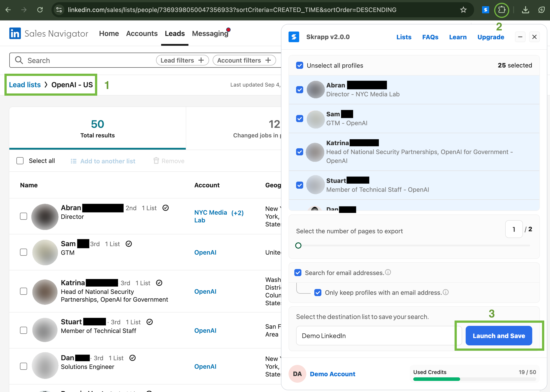Click the Upgrade link in Skrapp

coord(491,37)
